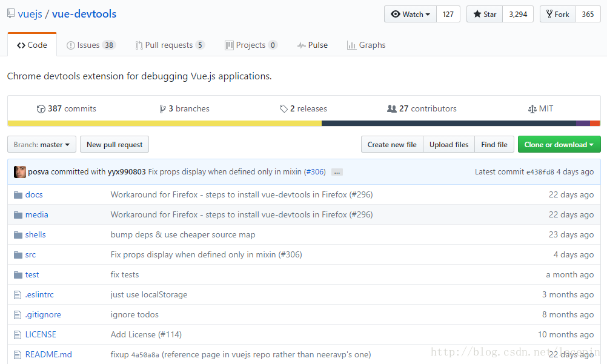The width and height of the screenshot is (607, 364).
Task: Click the Pull requests count badge 5
Action: [200, 45]
